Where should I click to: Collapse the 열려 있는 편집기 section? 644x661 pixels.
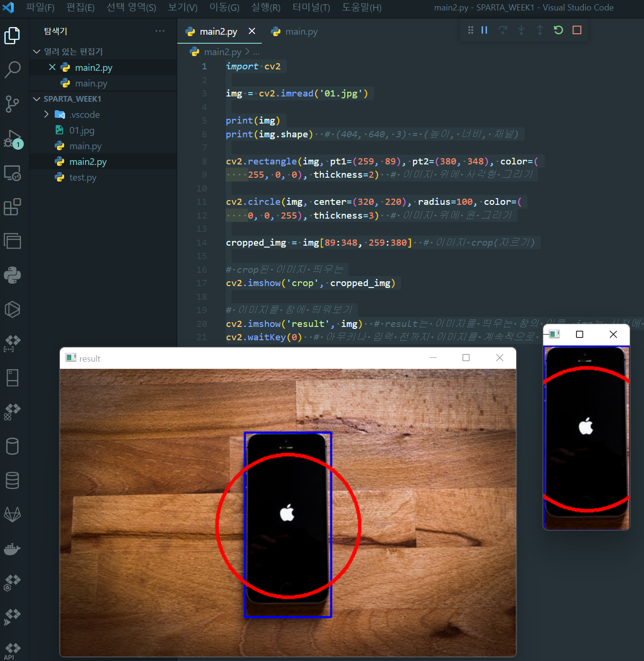pyautogui.click(x=103, y=51)
